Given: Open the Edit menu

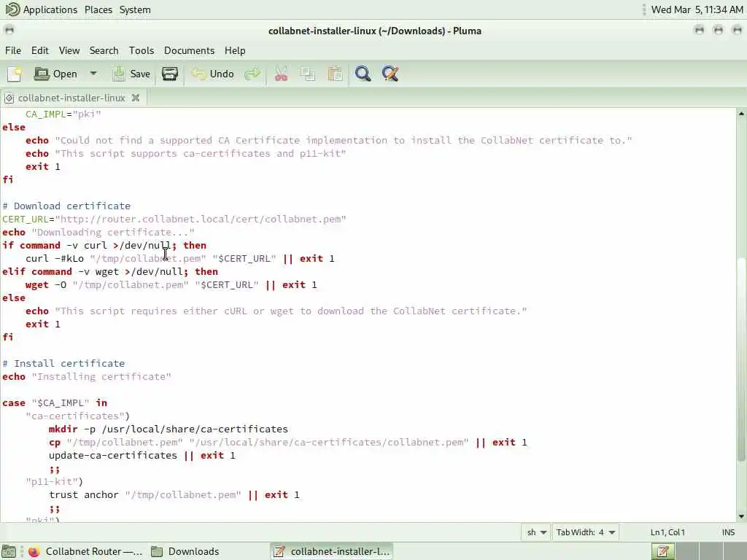Looking at the screenshot, I should [x=40, y=50].
